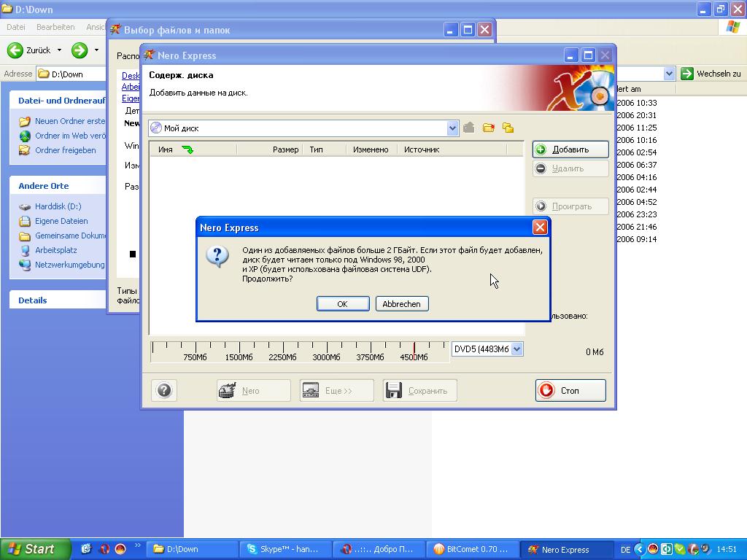Minimize the Nero Express window
The width and height of the screenshot is (747, 560).
click(x=570, y=55)
